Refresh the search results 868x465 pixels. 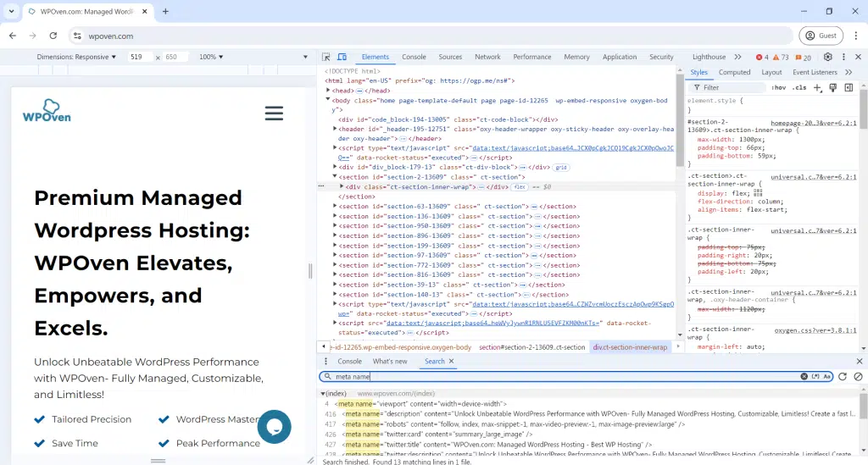coord(843,376)
